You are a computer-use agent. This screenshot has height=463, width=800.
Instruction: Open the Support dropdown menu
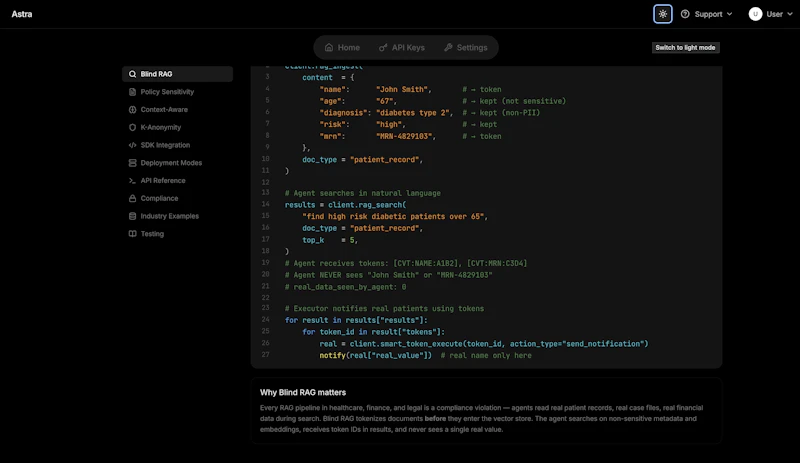click(707, 14)
